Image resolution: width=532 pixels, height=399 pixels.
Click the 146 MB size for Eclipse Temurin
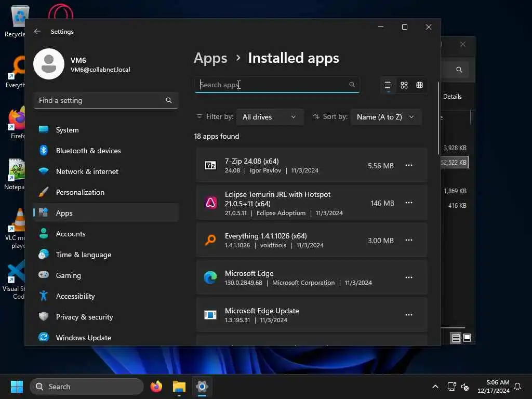click(x=382, y=203)
